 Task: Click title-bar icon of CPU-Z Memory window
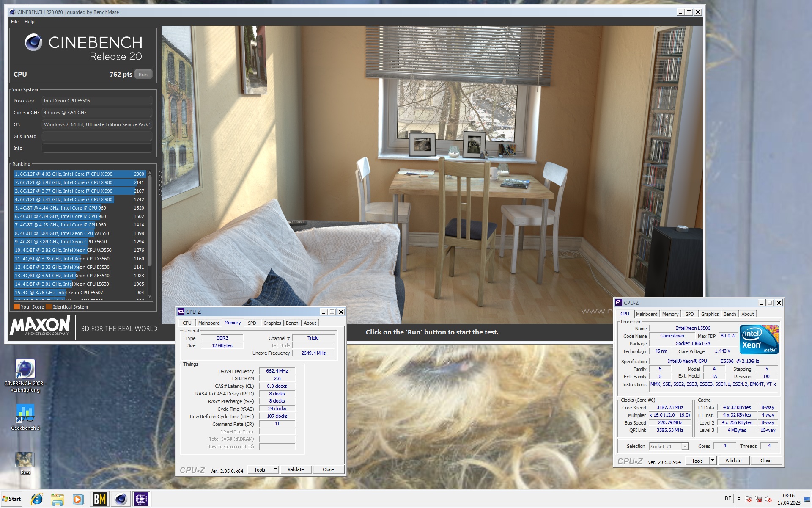[x=181, y=312]
